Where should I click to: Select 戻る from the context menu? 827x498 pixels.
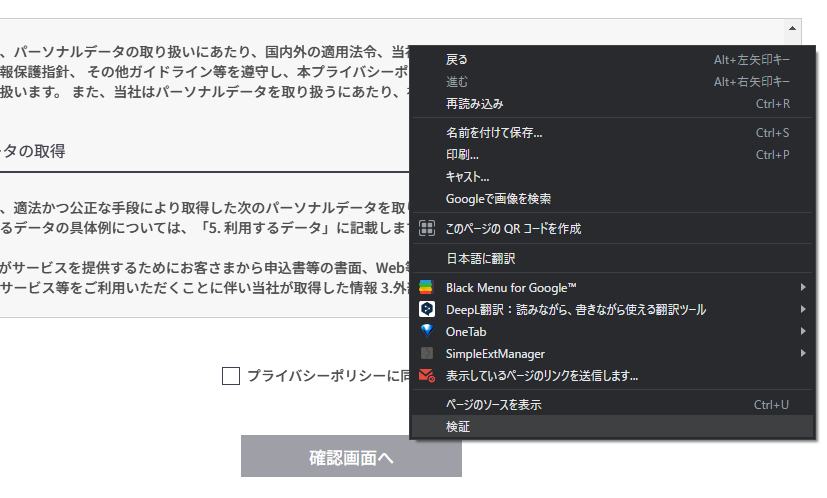pyautogui.click(x=457, y=59)
